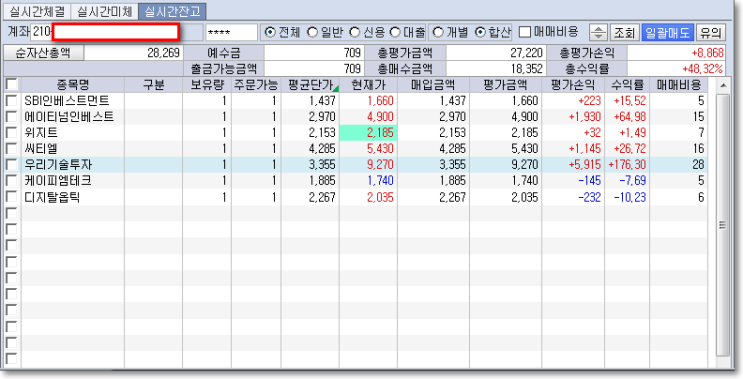The image size is (743, 379).
Task: Select the 전체 radio button
Action: (270, 32)
